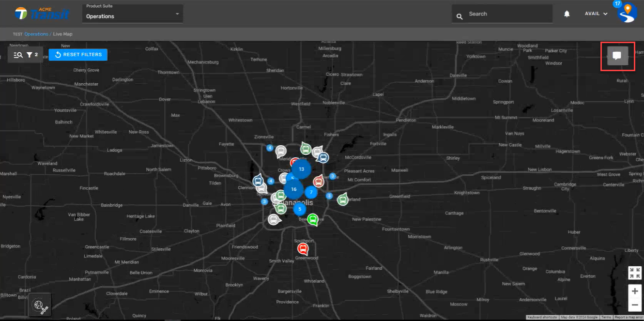
Task: Zoom out on the map
Action: point(634,305)
